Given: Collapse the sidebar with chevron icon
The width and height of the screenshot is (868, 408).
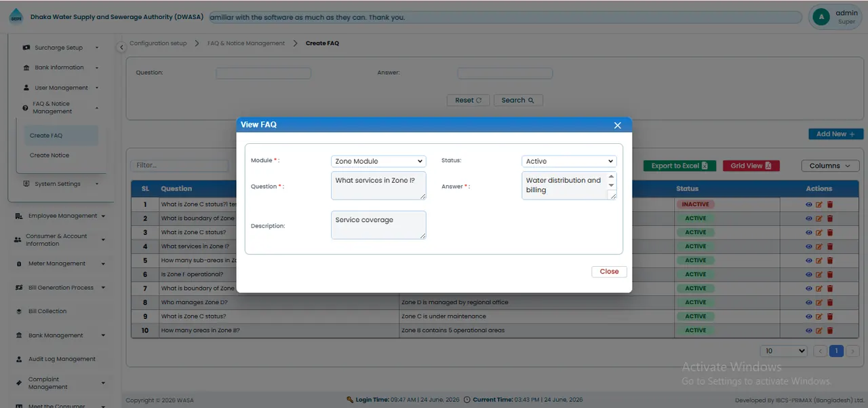Looking at the screenshot, I should pyautogui.click(x=121, y=48).
